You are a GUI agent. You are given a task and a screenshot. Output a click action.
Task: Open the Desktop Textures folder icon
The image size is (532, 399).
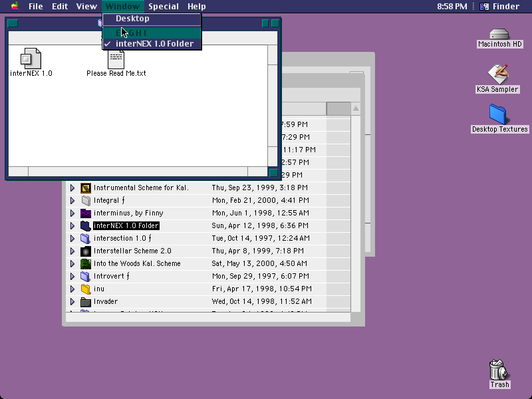[497, 114]
